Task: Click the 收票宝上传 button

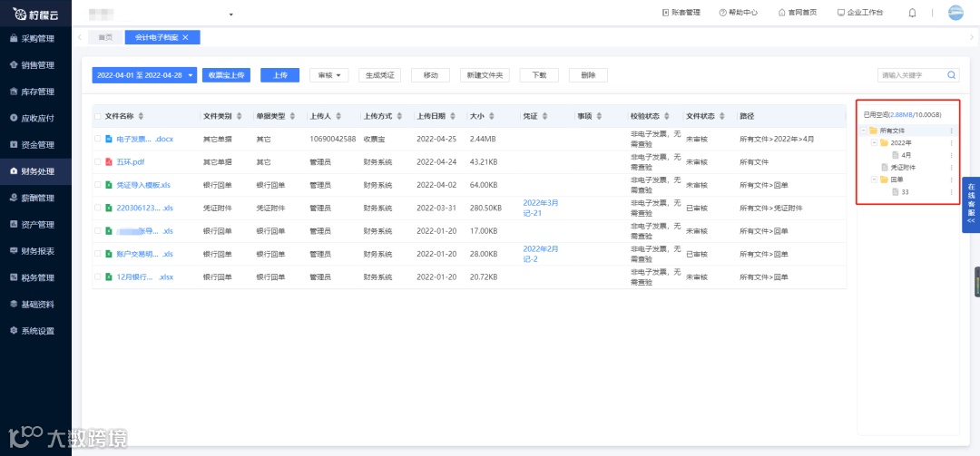Action: click(226, 75)
